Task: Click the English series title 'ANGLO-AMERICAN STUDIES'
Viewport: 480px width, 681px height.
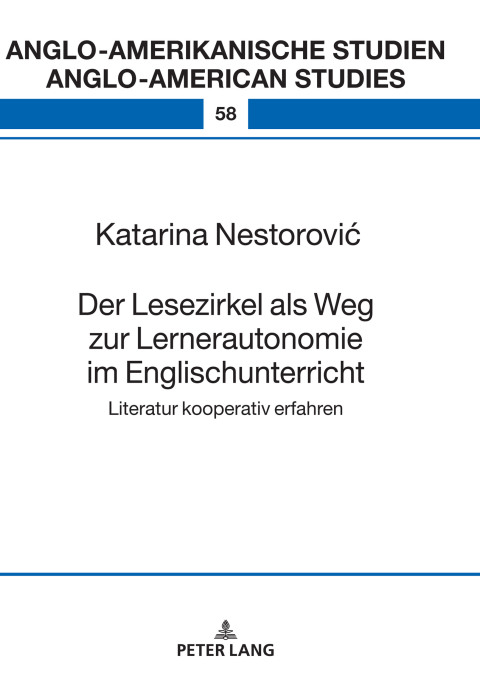Action: (x=226, y=79)
